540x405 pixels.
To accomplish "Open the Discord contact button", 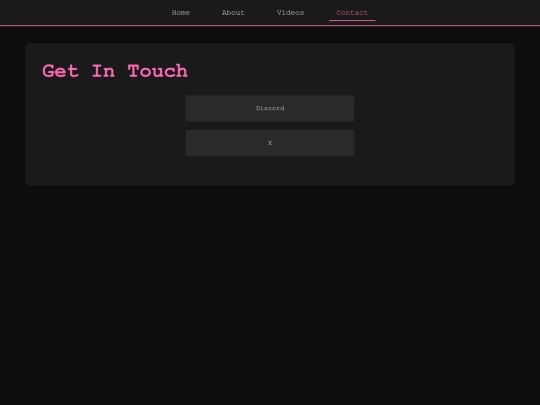I will point(270,108).
